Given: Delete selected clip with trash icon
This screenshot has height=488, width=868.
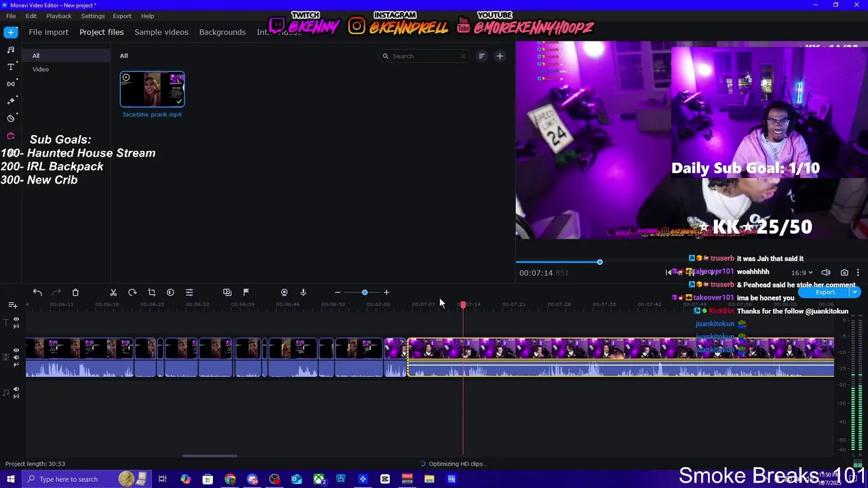Looking at the screenshot, I should (75, 292).
